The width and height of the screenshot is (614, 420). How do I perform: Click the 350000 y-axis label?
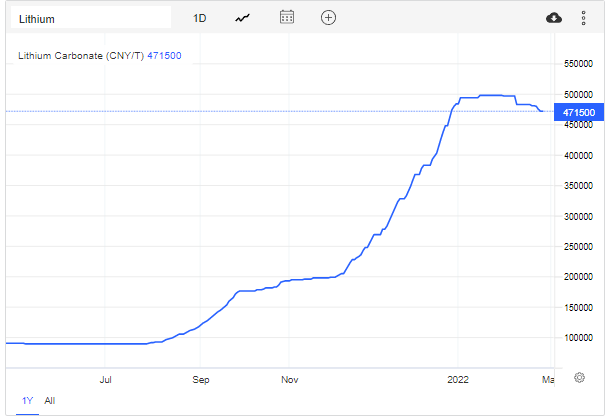[578, 186]
